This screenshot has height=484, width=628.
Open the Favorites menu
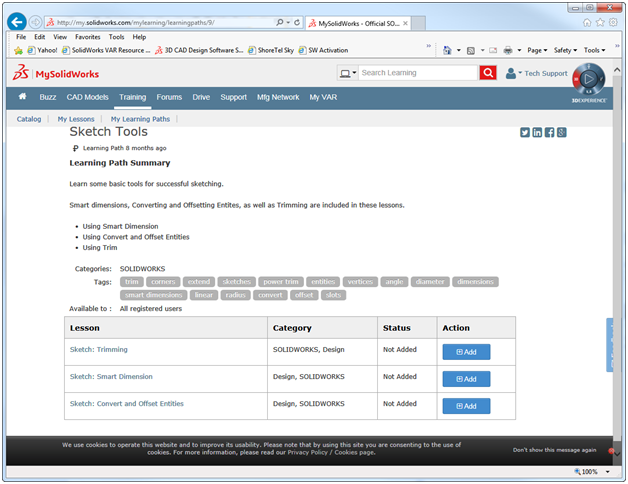click(88, 37)
